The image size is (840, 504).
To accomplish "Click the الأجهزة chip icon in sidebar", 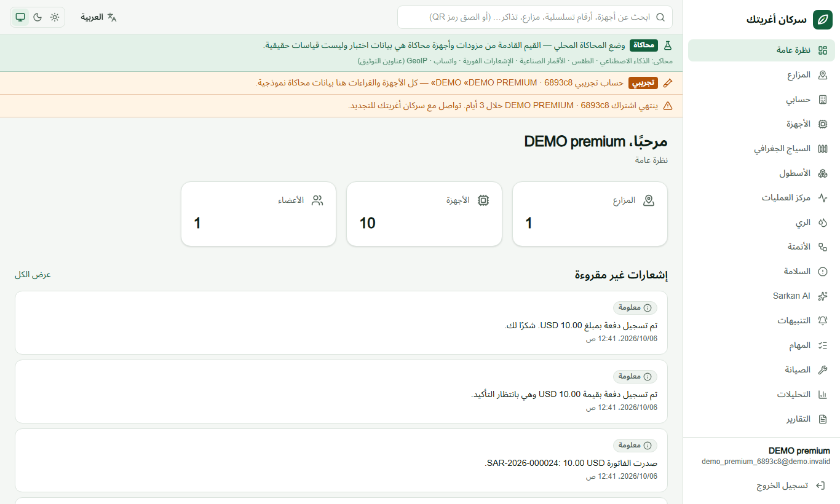I will coord(823,124).
